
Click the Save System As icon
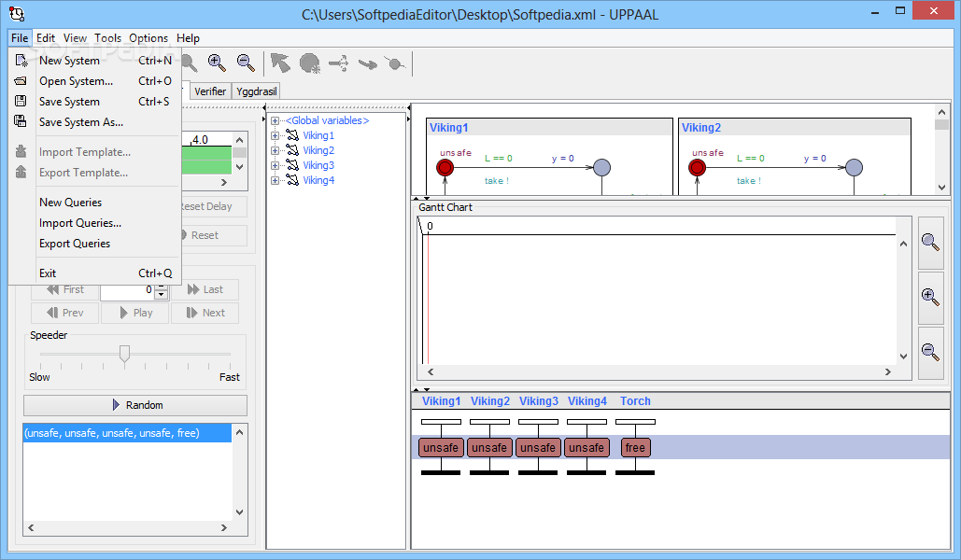pyautogui.click(x=21, y=121)
